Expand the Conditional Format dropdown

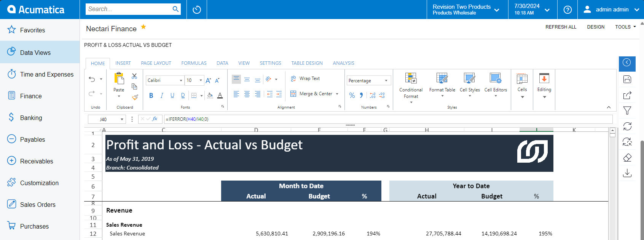tap(411, 102)
